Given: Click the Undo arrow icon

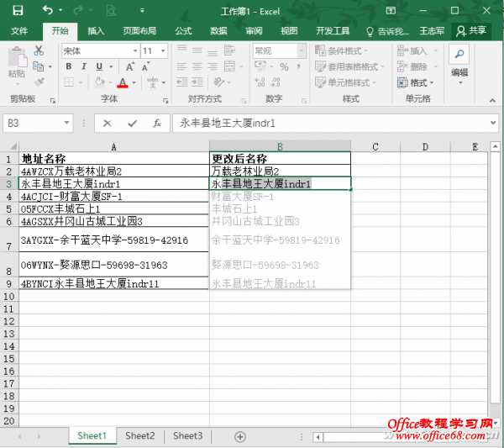Looking at the screenshot, I should click(48, 10).
